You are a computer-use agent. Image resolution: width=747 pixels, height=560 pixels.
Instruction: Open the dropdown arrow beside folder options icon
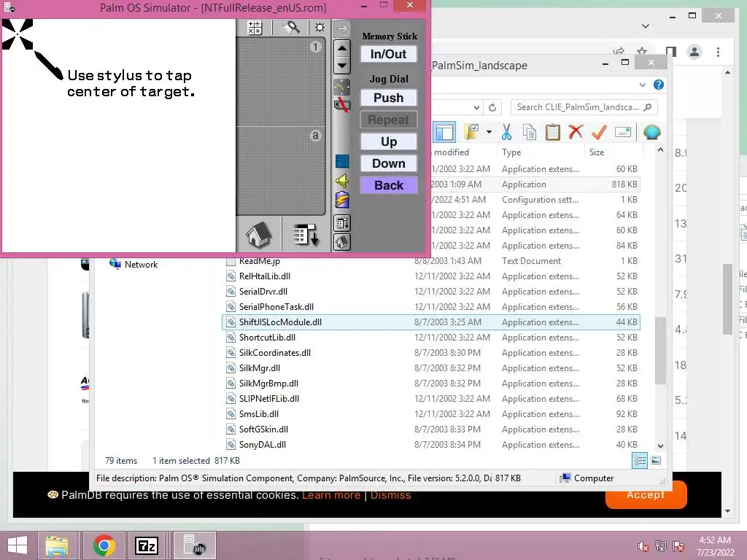click(x=489, y=132)
